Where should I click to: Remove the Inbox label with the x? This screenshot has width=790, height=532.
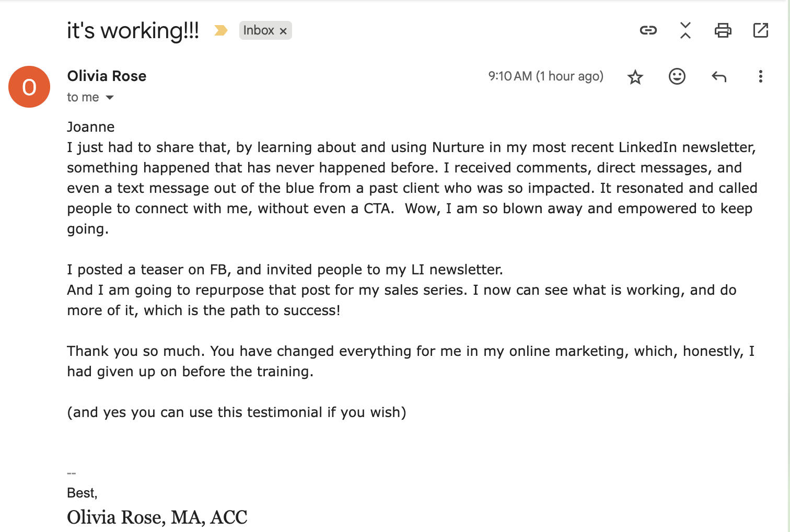pos(283,31)
